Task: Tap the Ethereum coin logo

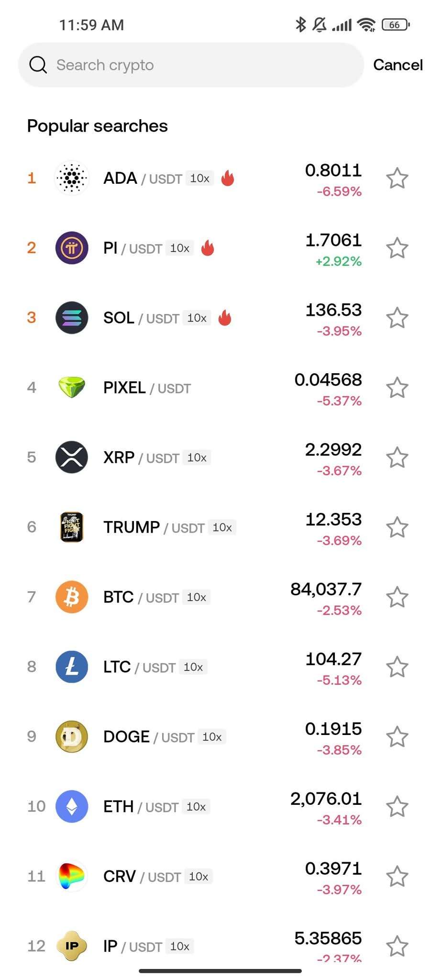Action: (x=72, y=806)
